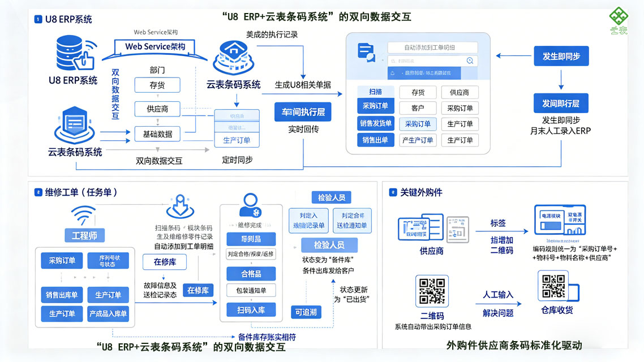This screenshot has height=362, width=644.
Task: Click the 可追溯 button
Action: pos(306,312)
